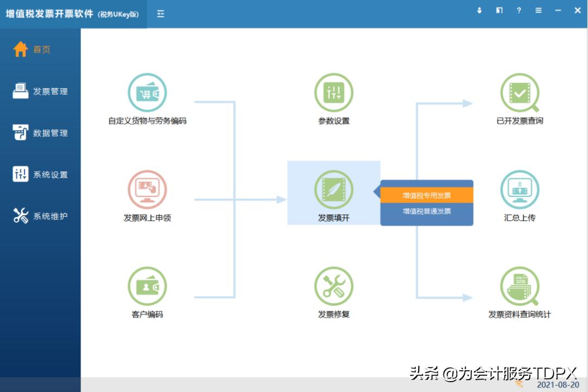Open 系统设置 from the sidebar
Image resolution: width=588 pixels, height=392 pixels.
39,174
